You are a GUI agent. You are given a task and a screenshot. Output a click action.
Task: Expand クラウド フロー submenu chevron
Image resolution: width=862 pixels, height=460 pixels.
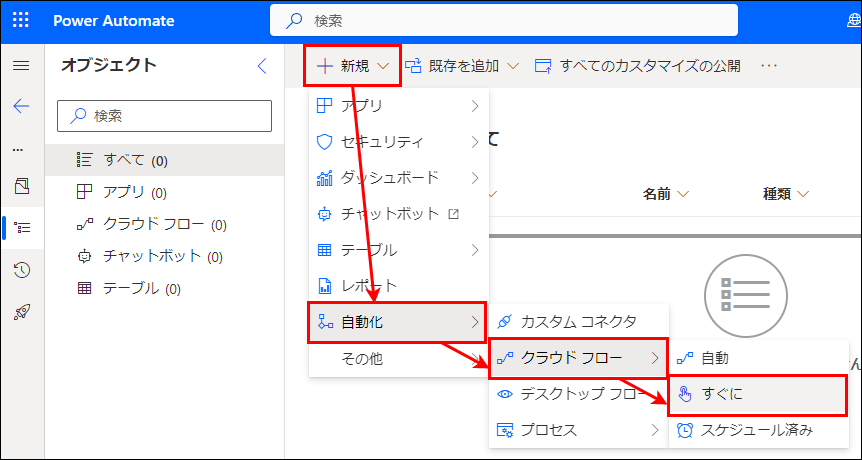click(655, 358)
